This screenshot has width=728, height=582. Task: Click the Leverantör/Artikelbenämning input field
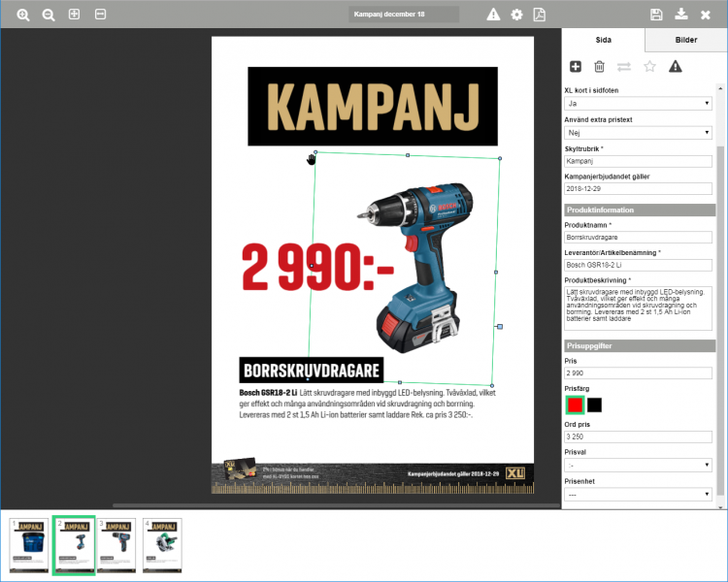coord(638,265)
